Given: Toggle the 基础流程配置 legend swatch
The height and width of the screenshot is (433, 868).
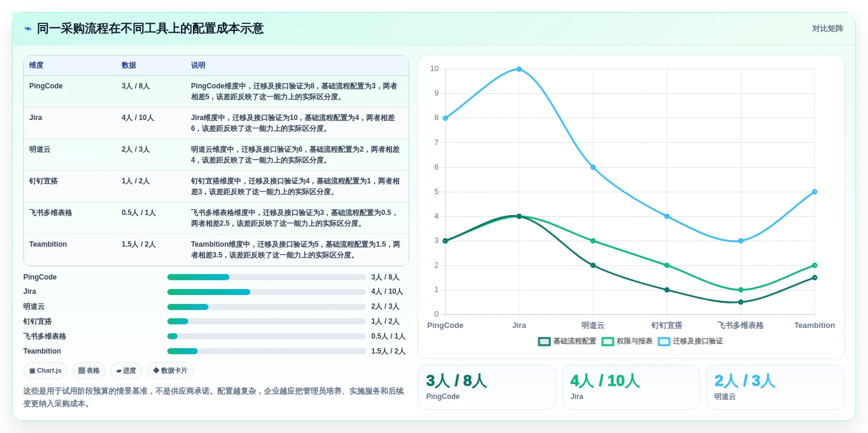Looking at the screenshot, I should click(544, 342).
